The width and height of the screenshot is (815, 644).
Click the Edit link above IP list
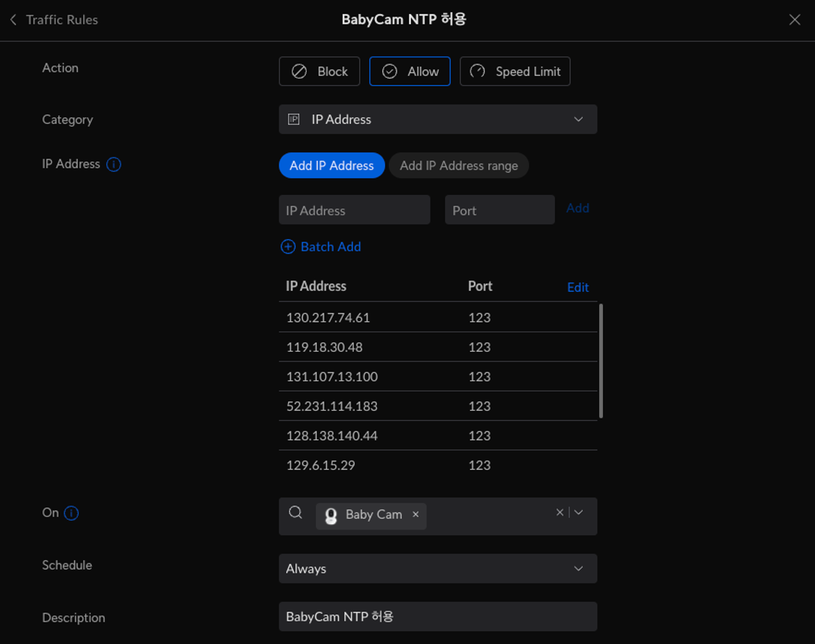pos(577,288)
